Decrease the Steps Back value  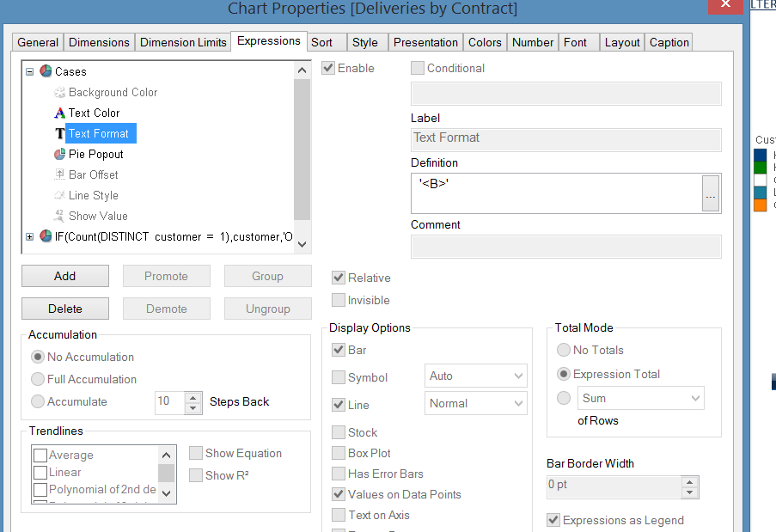point(193,408)
